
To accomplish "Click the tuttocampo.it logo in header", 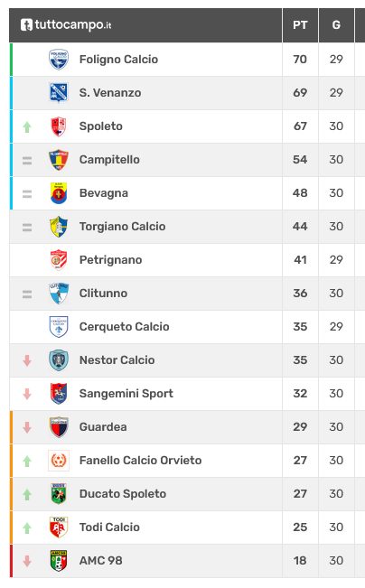I will [66, 24].
